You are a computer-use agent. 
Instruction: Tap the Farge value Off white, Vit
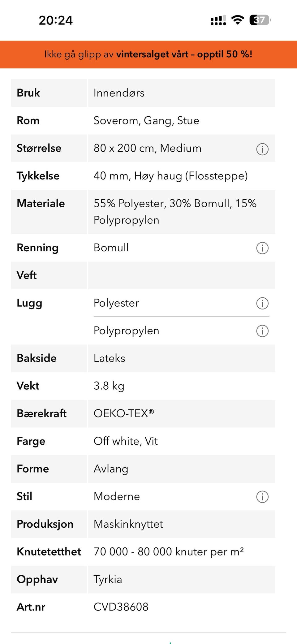pos(126,441)
